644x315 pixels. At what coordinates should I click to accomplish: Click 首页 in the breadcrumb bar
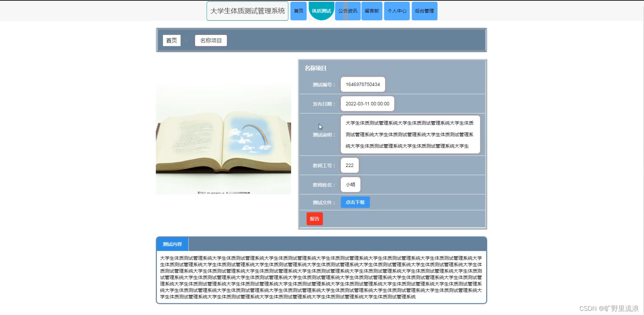click(x=172, y=40)
